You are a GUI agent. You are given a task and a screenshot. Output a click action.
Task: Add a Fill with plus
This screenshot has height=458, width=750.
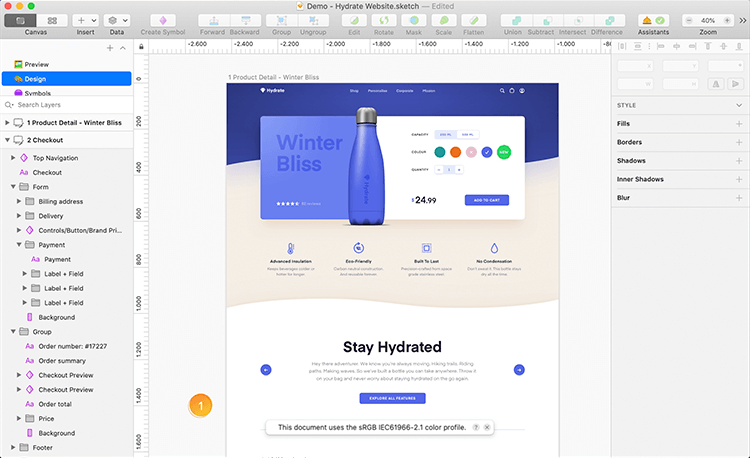point(739,123)
